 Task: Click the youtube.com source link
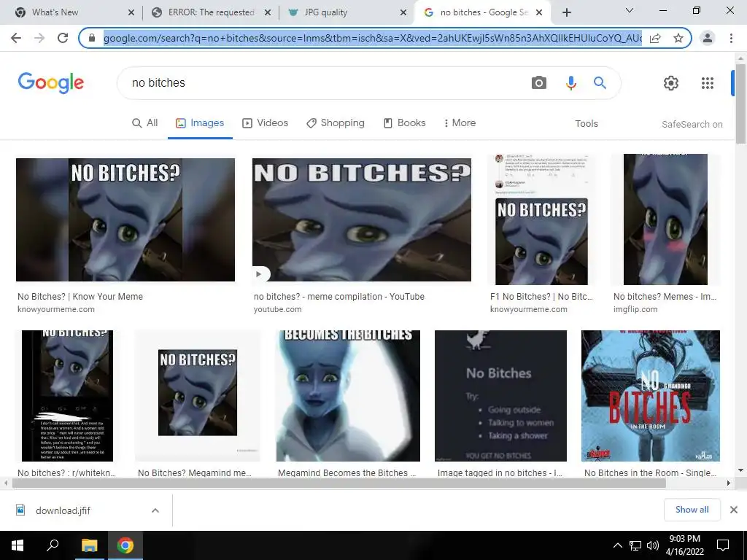point(278,309)
